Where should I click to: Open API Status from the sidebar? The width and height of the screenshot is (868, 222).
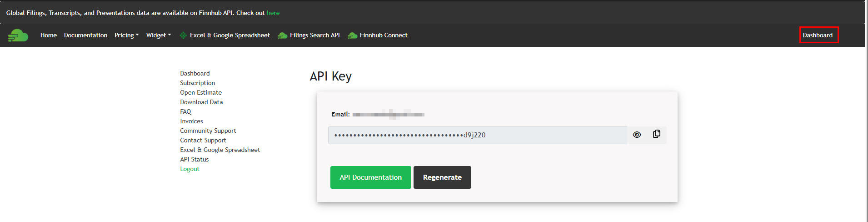(x=194, y=159)
